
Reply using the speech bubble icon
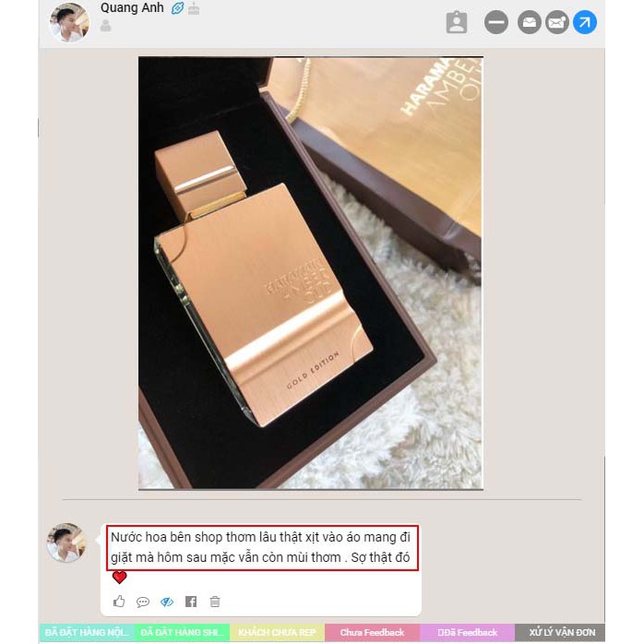tap(142, 602)
